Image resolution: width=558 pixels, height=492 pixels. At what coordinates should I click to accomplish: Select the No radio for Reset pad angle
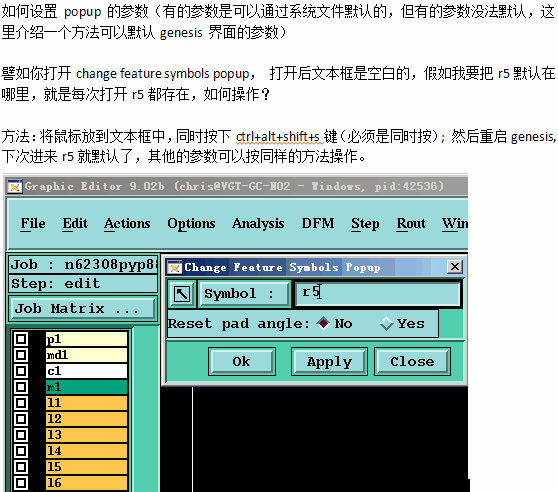tap(323, 323)
